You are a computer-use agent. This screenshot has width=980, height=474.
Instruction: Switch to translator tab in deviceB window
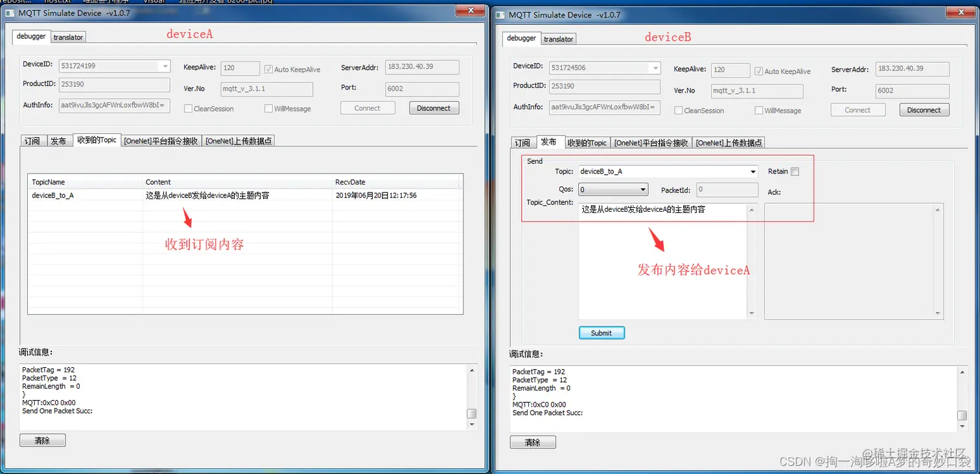click(558, 39)
